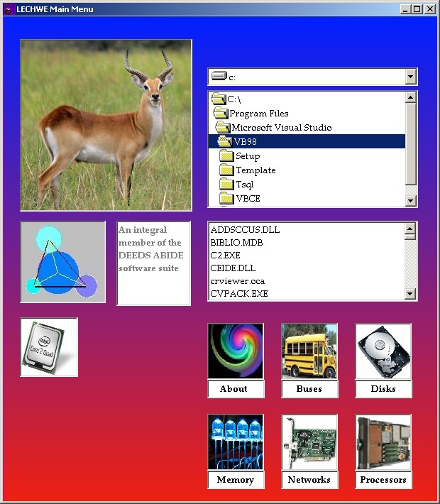This screenshot has width=440, height=504.
Task: Click the Intel Core 2 Quad chip icon
Action: pos(49,347)
